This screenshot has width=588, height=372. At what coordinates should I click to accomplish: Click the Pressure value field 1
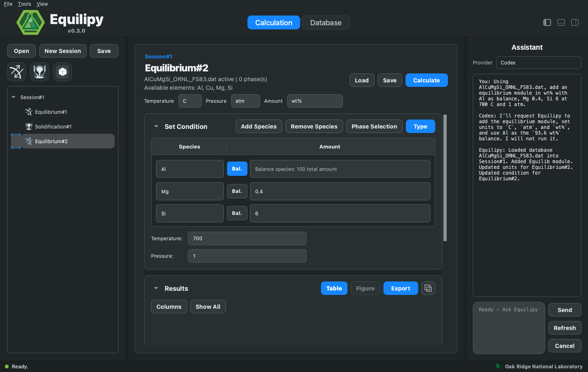coord(247,256)
